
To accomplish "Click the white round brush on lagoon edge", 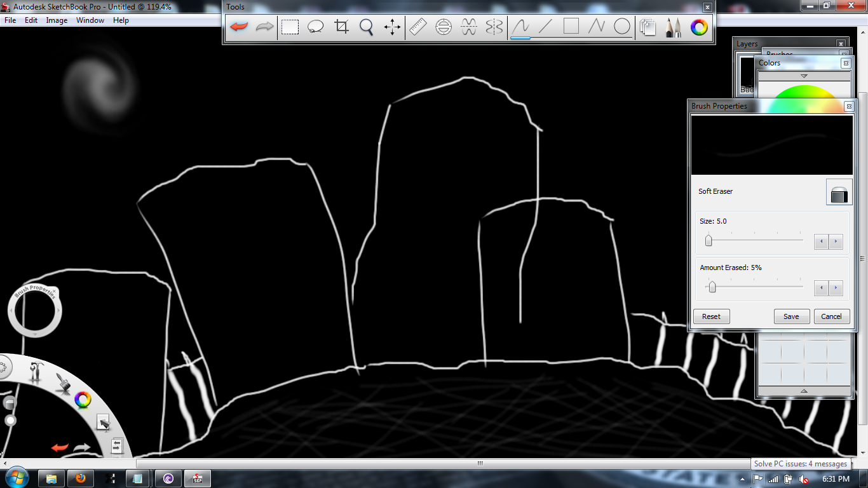I will coord(10,420).
